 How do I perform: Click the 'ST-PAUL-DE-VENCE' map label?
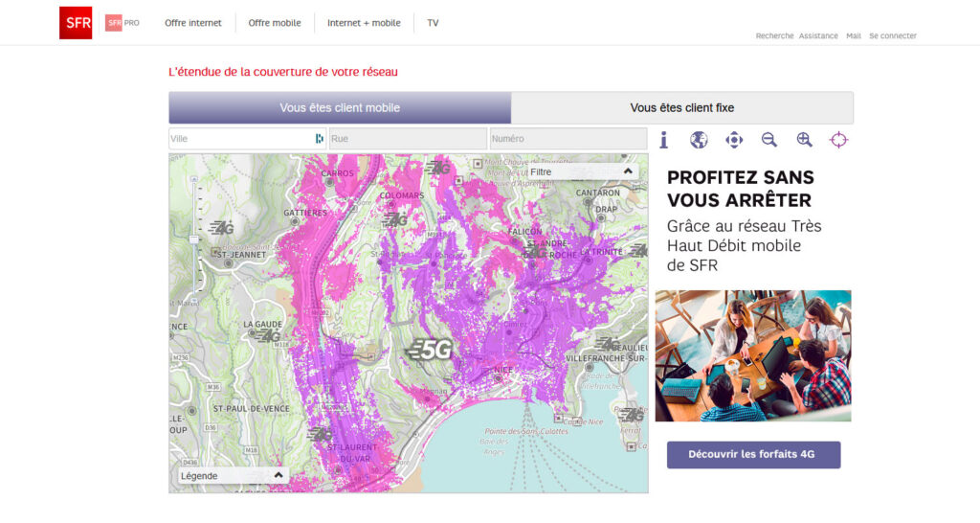click(x=252, y=408)
